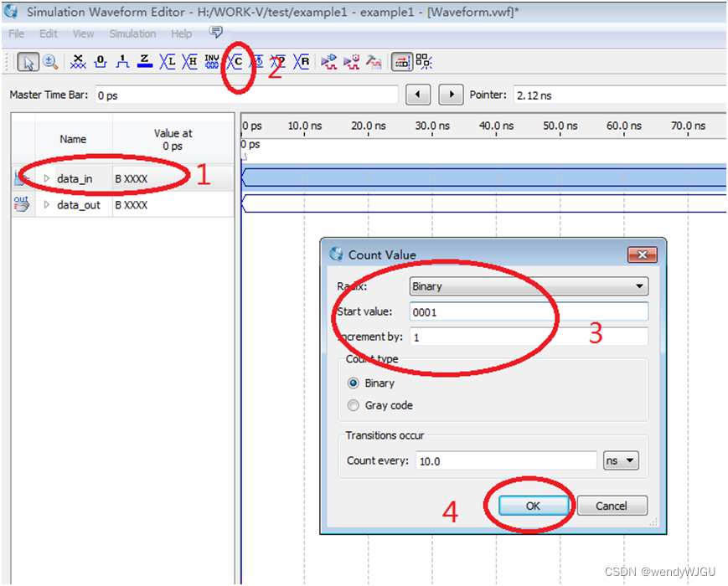Image resolution: width=728 pixels, height=586 pixels.
Task: Select the Selection tool in the toolbar
Action: (28, 62)
